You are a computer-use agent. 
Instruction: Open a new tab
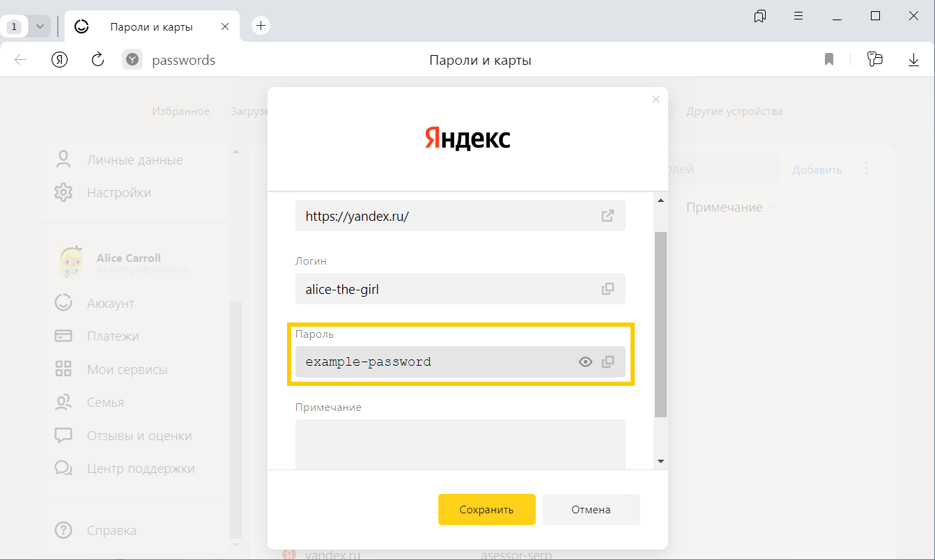pyautogui.click(x=261, y=26)
